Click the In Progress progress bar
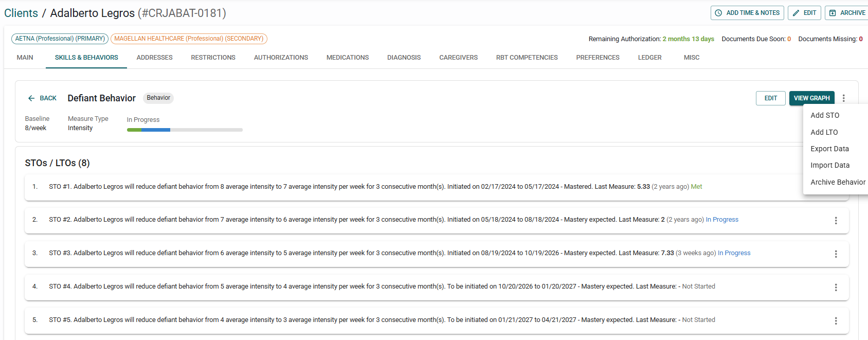 pyautogui.click(x=185, y=130)
